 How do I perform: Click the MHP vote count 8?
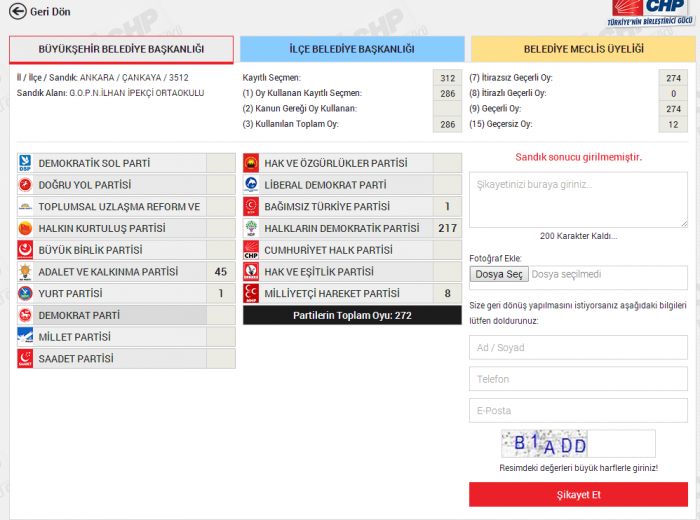[x=447, y=293]
